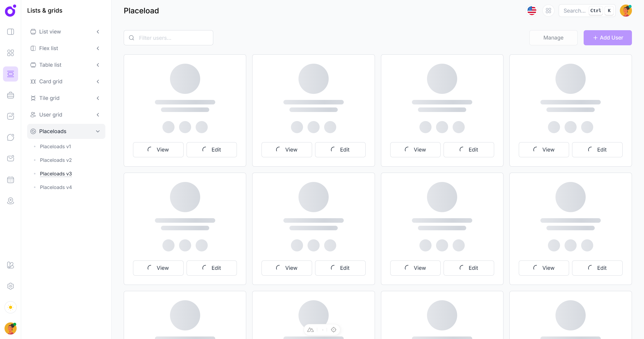The height and width of the screenshot is (339, 644).
Task: Expand the List view menu chevron
Action: [x=98, y=32]
